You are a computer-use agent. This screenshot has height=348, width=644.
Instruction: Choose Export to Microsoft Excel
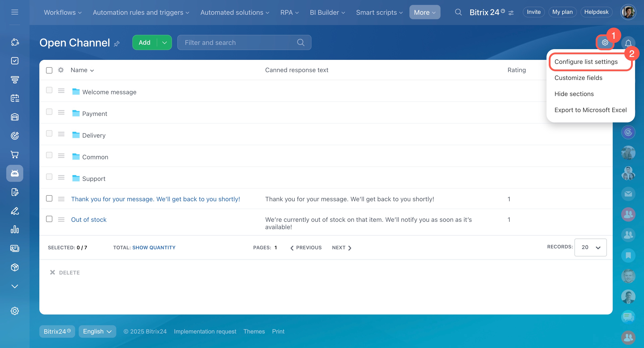pos(590,110)
